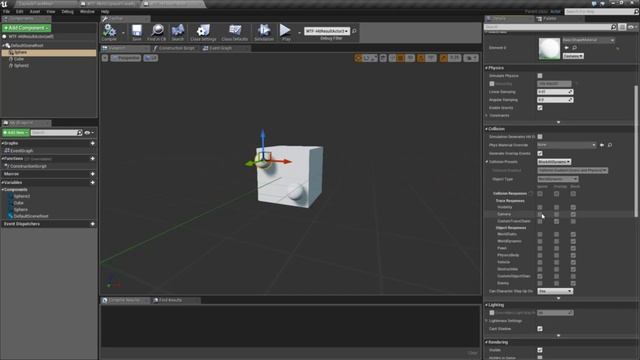Open the Edit menu

(x=19, y=12)
